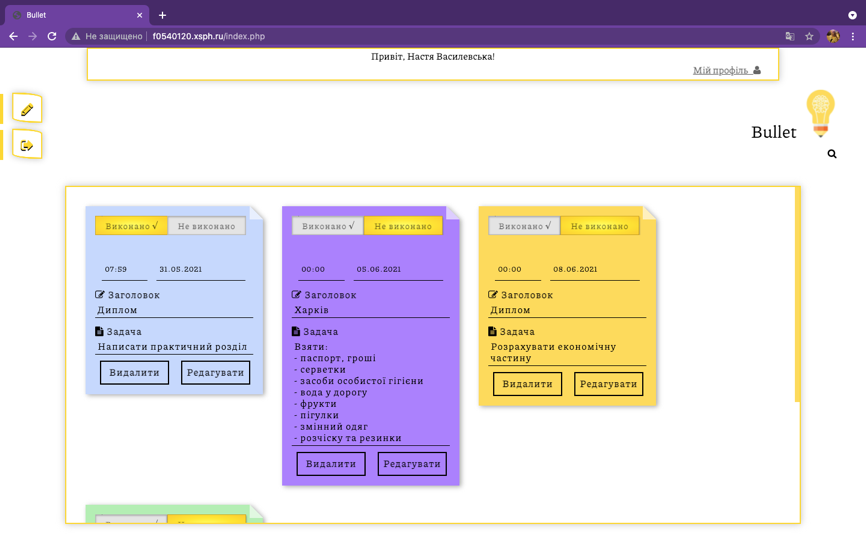Click the not-secure warning icon
Viewport: 866px width, 541px height.
pos(76,36)
